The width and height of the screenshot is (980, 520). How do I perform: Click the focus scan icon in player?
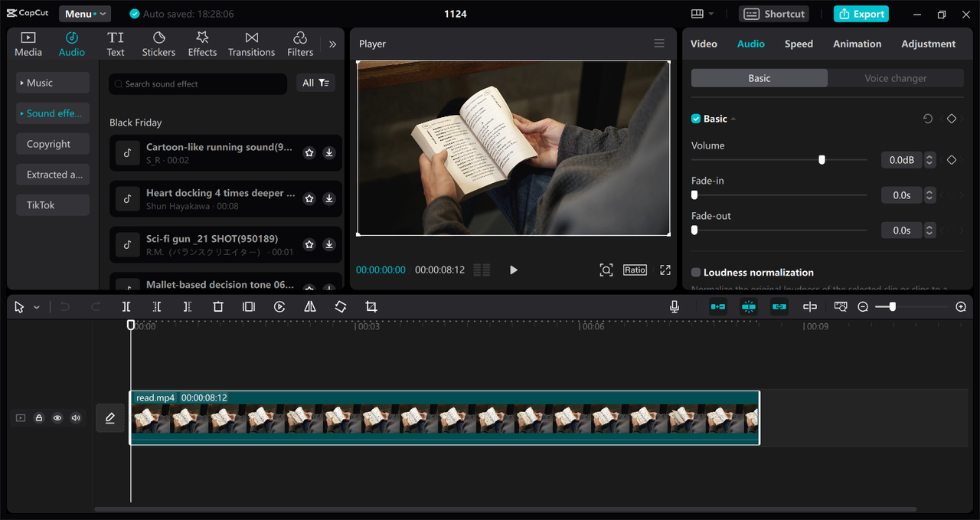[x=606, y=270]
